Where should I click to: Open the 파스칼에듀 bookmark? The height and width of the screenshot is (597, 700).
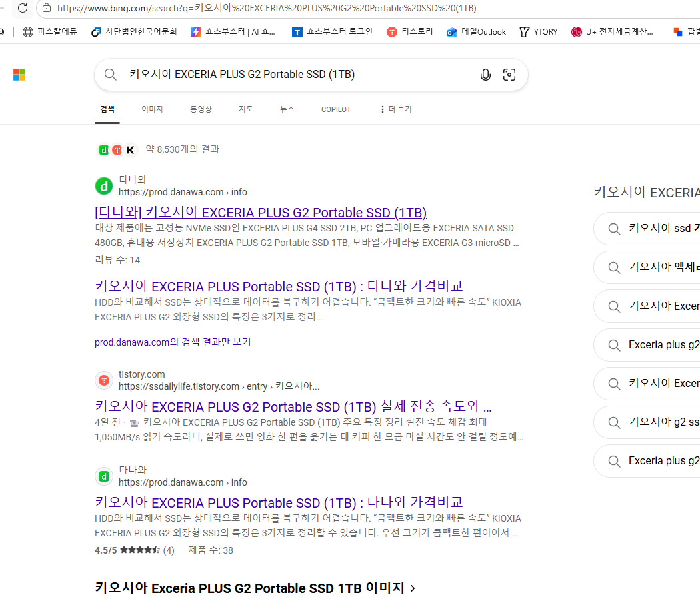coord(50,32)
